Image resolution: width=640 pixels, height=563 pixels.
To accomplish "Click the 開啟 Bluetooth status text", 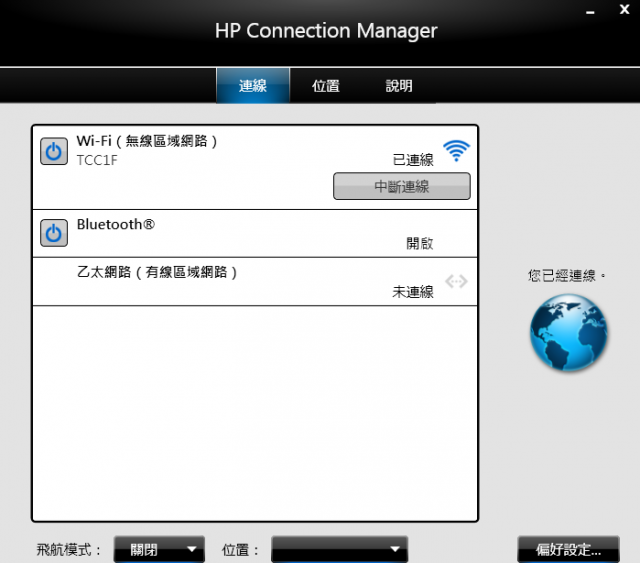I will (x=420, y=243).
